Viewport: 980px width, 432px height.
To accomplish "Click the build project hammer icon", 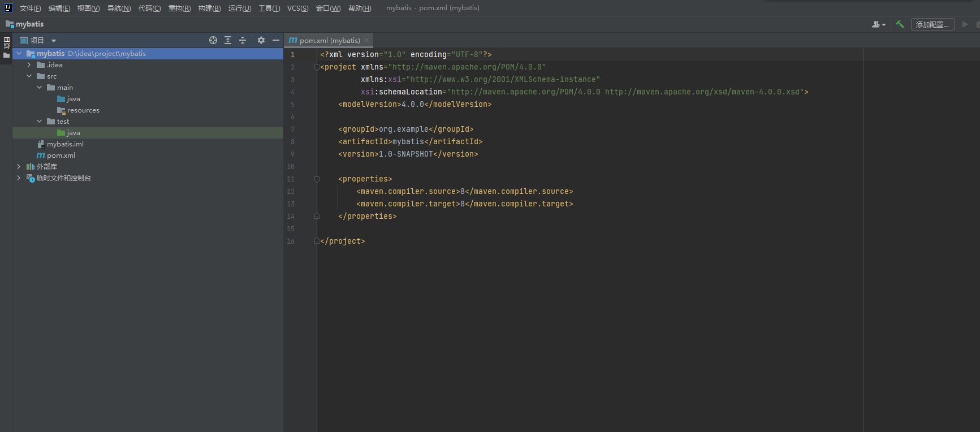I will (900, 24).
